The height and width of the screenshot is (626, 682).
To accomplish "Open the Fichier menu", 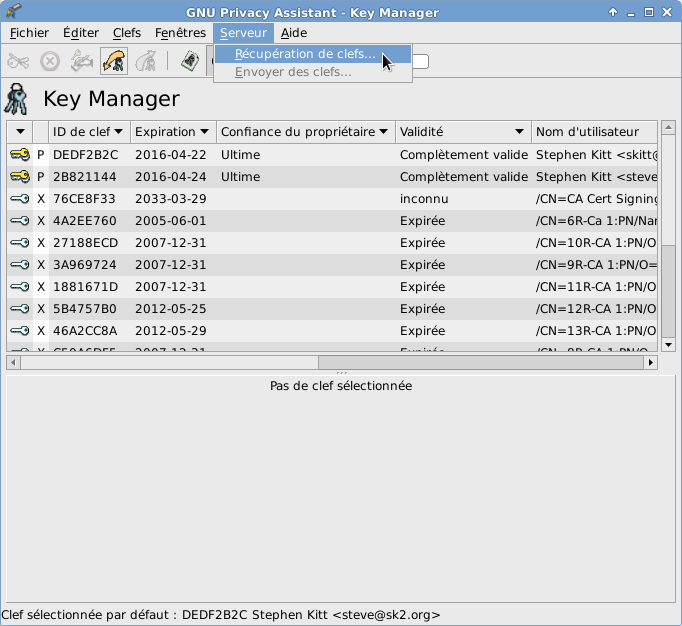I will click(x=29, y=33).
